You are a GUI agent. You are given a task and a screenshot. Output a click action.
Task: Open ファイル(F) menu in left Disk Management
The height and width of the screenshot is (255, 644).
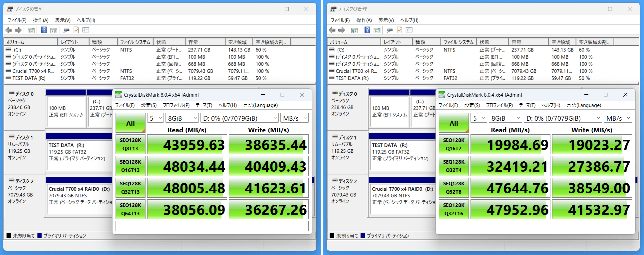[17, 20]
